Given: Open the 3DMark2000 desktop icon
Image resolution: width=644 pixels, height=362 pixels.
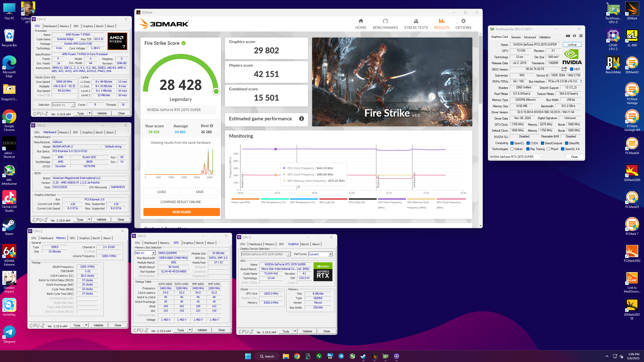Looking at the screenshot, I should tap(632, 172).
